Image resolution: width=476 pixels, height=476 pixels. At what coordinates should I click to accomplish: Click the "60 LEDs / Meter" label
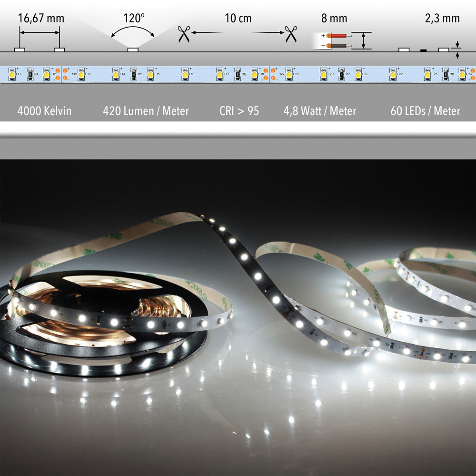425,111
